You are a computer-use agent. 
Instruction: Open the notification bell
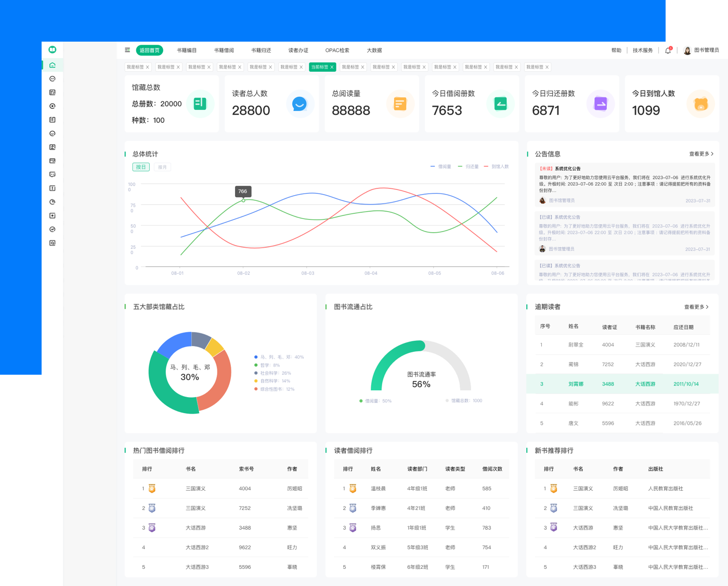668,50
